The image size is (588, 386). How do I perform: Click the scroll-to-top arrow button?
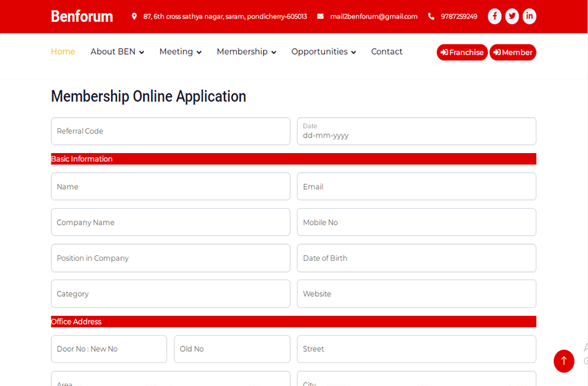[x=564, y=361]
